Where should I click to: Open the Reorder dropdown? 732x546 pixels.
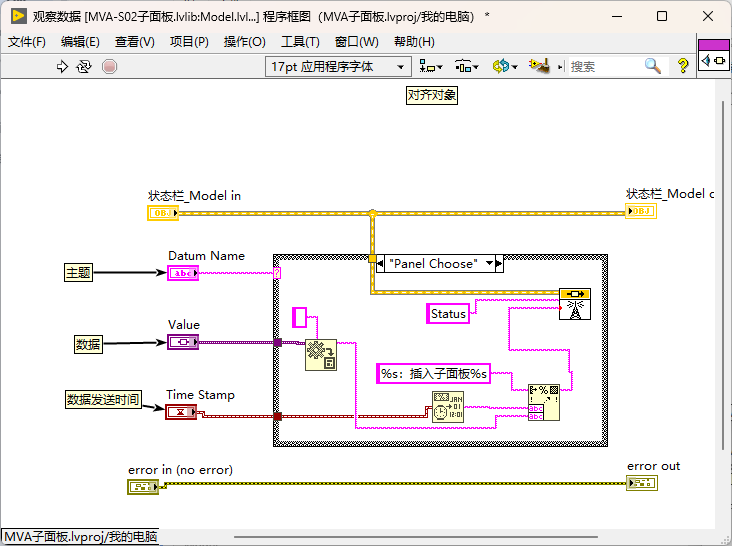coord(505,67)
